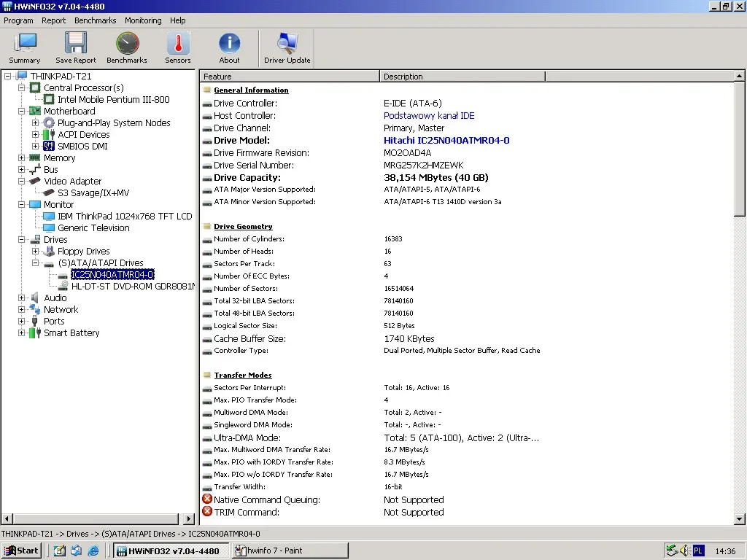
Task: Click the clock showing 14:36
Action: point(725,551)
